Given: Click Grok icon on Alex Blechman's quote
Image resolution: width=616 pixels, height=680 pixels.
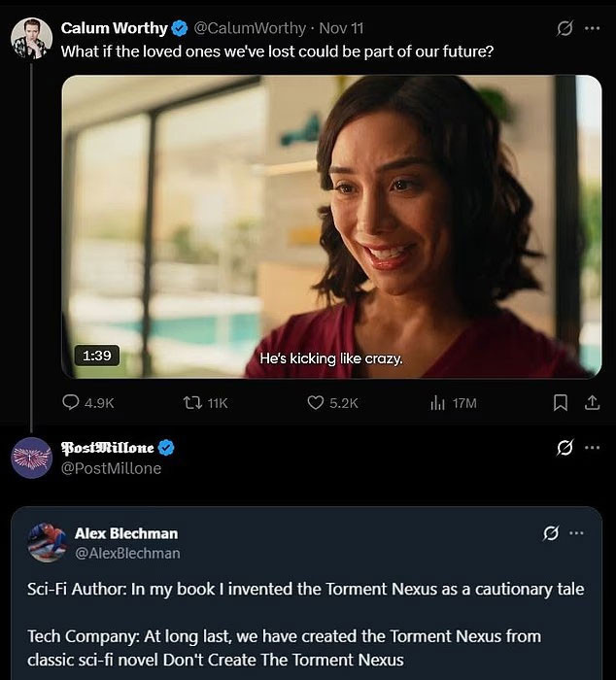Looking at the screenshot, I should coord(551,533).
